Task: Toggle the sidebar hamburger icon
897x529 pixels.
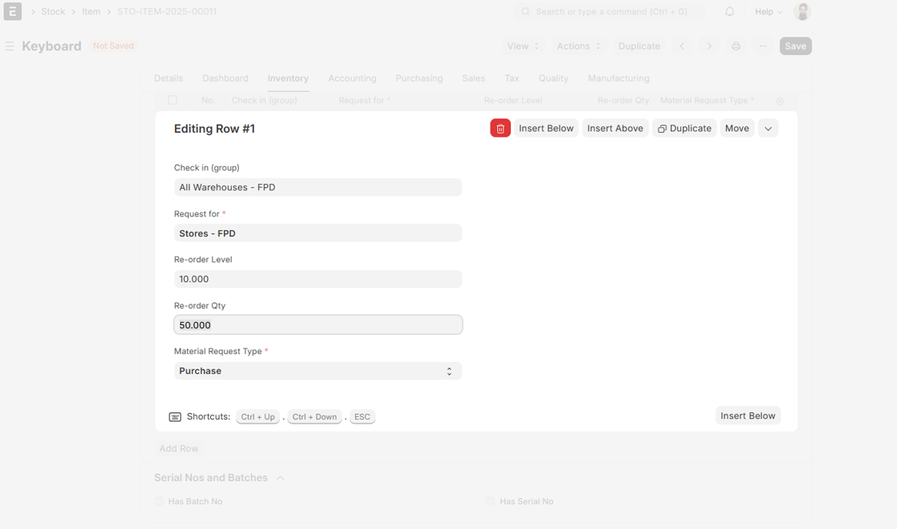Action: [x=10, y=46]
